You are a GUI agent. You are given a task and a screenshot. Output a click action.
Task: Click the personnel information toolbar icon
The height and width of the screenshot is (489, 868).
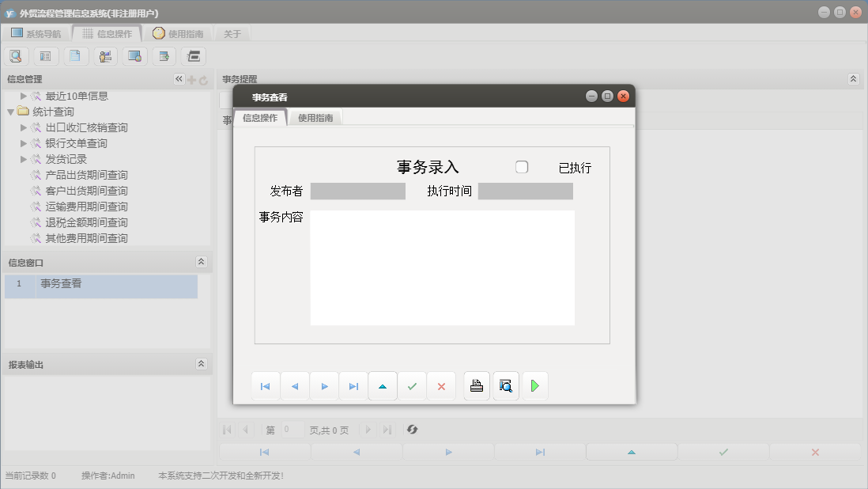coord(105,56)
